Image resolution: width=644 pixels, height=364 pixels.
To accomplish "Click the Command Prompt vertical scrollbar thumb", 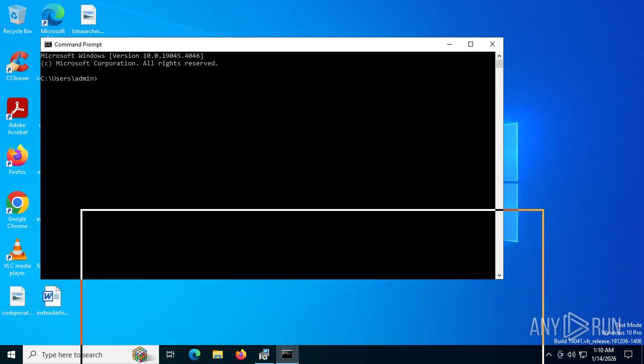I will [x=499, y=64].
